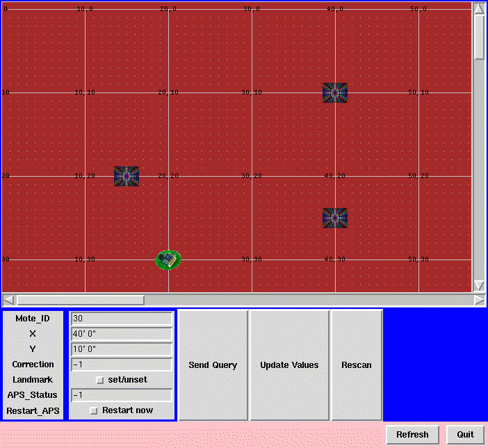Screen dimensions: 488x448
Task: Click the vertical scrollbar down arrow
Action: 479,285
